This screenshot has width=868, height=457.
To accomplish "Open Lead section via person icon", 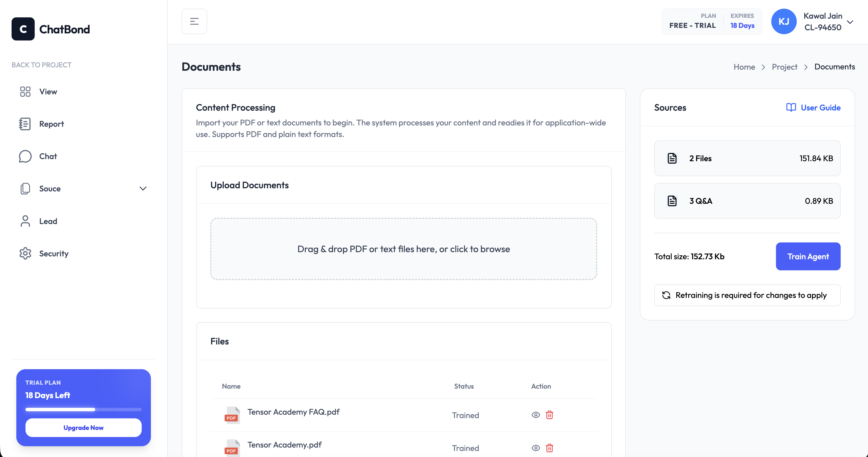I will pos(25,221).
